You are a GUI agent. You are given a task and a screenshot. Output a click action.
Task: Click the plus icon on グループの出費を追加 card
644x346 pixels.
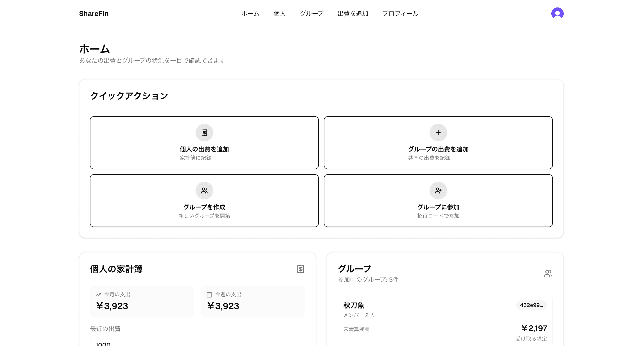[x=438, y=133]
